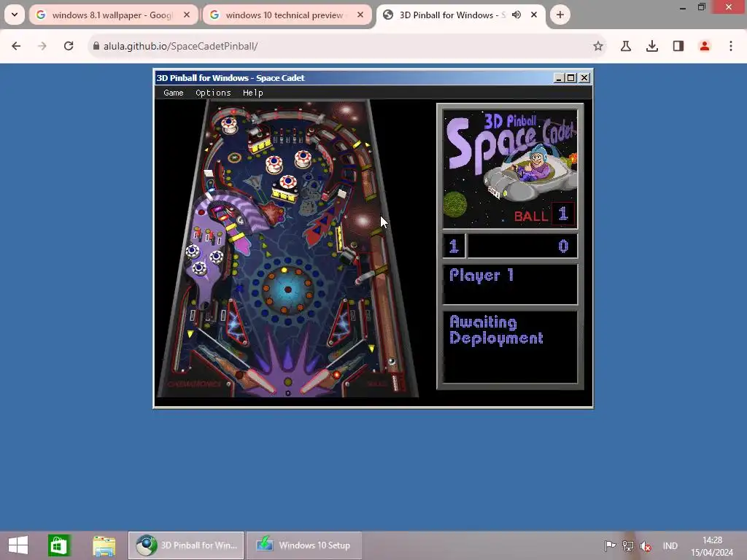Click the BALL 1 counter
This screenshot has height=560, width=747.
[545, 215]
